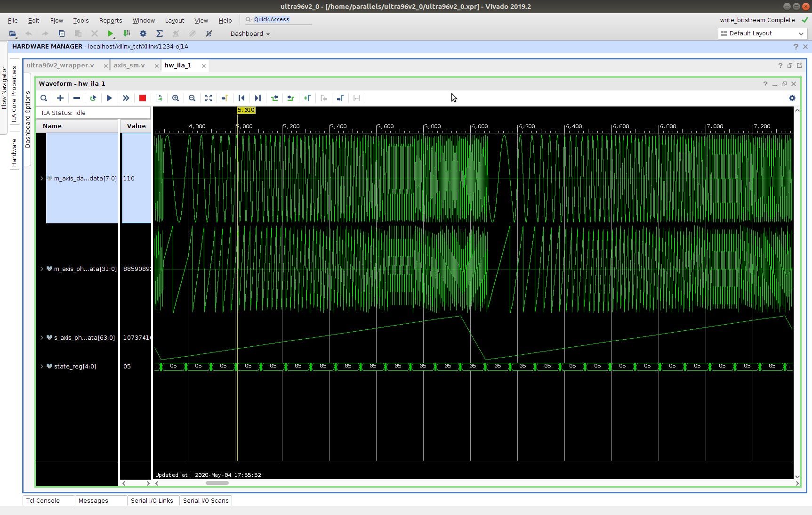Close the hw_ila_1 tab
This screenshot has width=812, height=515.
click(204, 65)
